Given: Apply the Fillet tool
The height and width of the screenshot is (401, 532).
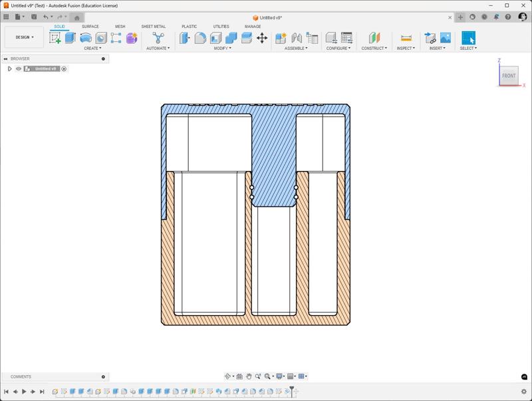Looking at the screenshot, I should 200,38.
